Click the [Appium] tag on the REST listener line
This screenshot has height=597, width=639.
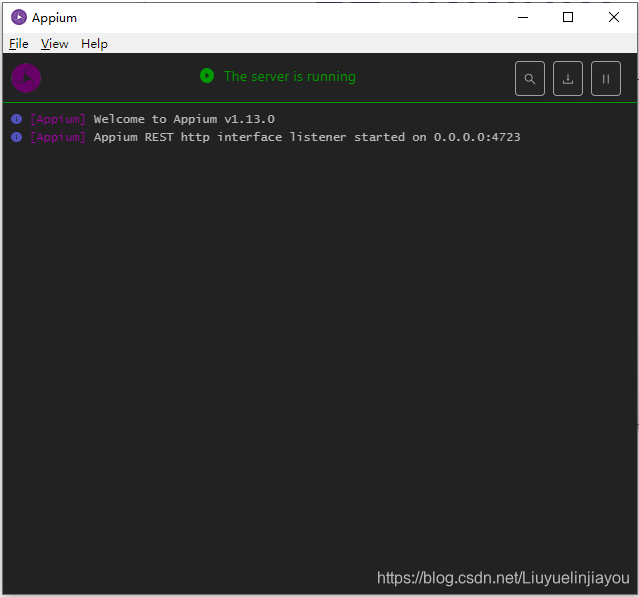pos(58,137)
